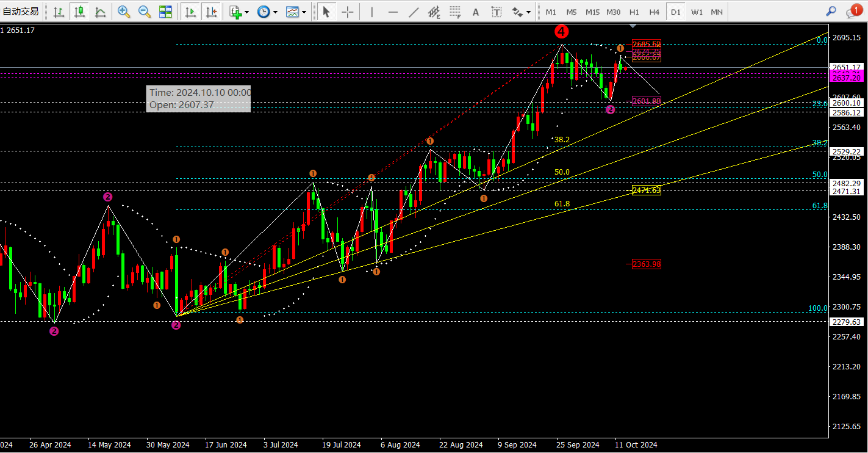Expand the periods dropdown arrow
This screenshot has height=453, width=868.
276,12
